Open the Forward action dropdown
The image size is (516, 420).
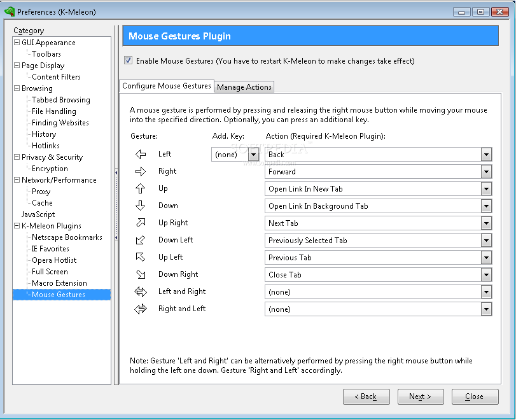tap(486, 171)
